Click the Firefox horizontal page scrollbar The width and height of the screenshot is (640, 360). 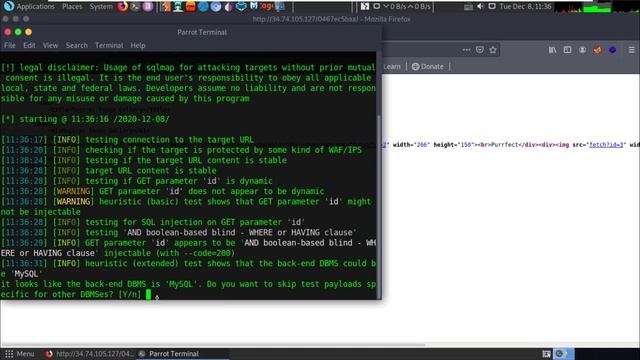point(213,345)
